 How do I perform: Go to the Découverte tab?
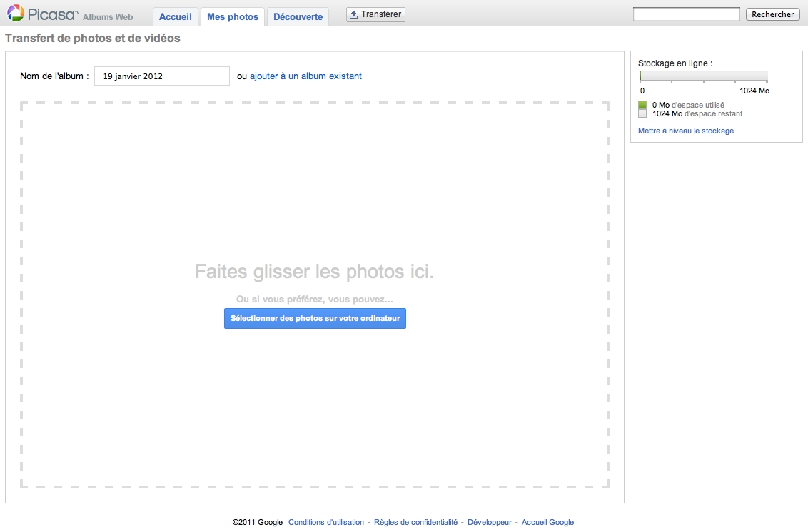click(x=298, y=16)
